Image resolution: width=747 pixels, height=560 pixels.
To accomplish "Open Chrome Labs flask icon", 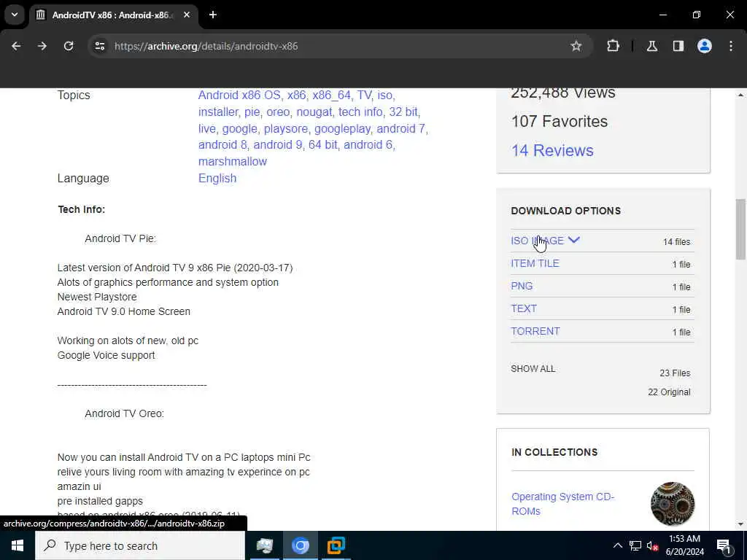I will pos(652,46).
